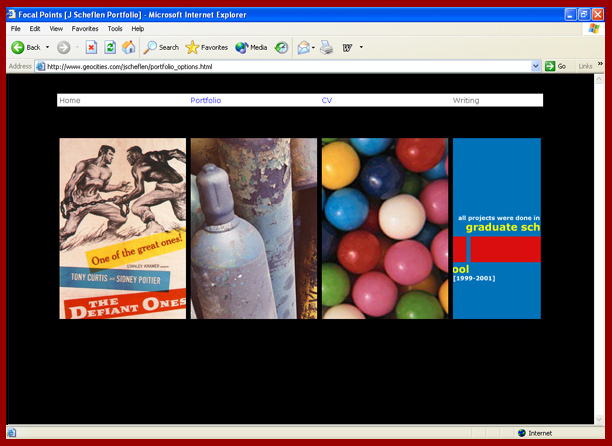This screenshot has height=446, width=612.
Task: Open the address bar dropdown list
Action: click(536, 66)
